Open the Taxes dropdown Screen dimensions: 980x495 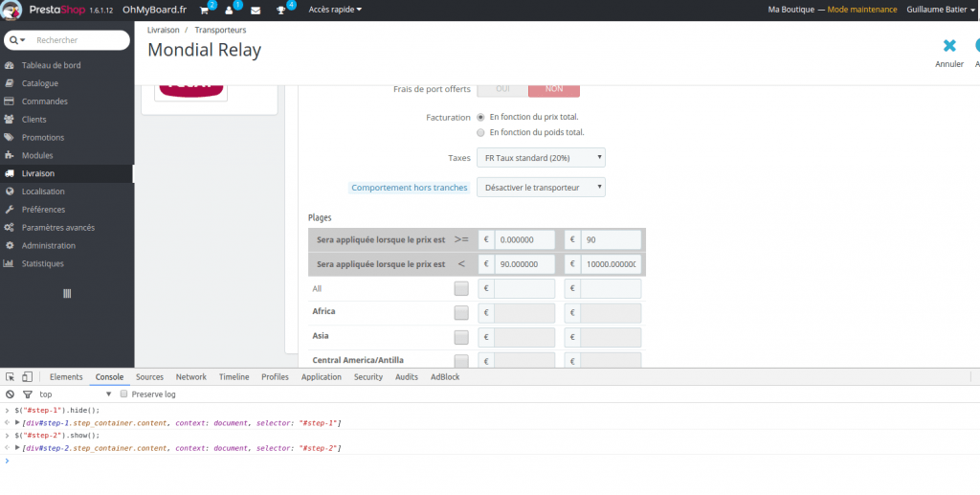pyautogui.click(x=541, y=158)
